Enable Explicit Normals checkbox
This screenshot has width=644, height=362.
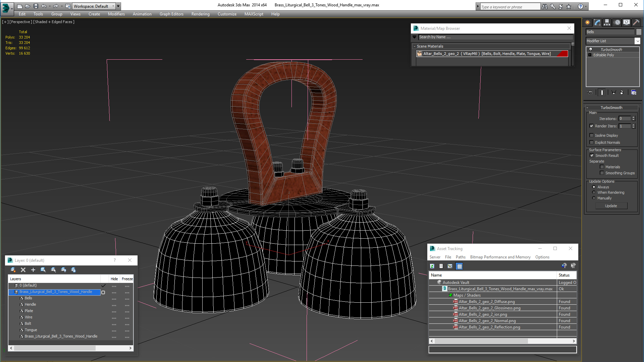click(591, 142)
